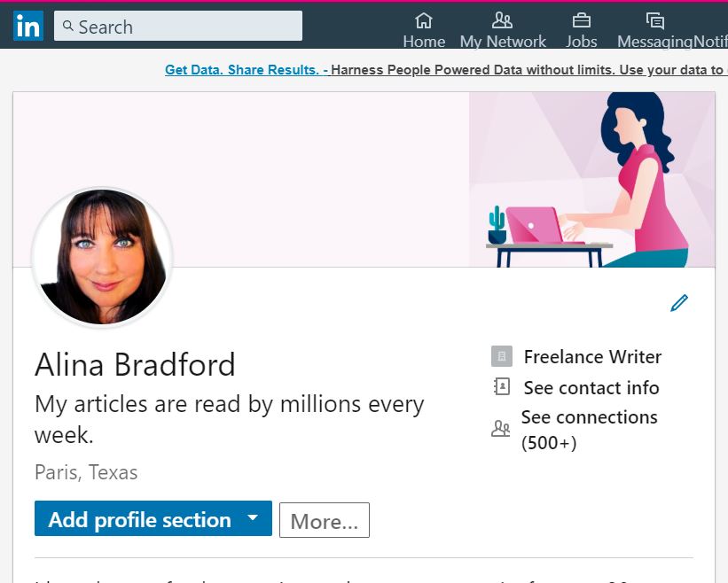Screen dimensions: 728x583
Task: Open the Home icon in navigation bar
Action: (423, 19)
